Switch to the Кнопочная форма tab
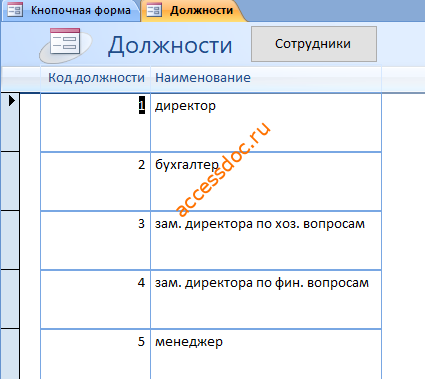Screen dimensions: 425x379 (70, 11)
